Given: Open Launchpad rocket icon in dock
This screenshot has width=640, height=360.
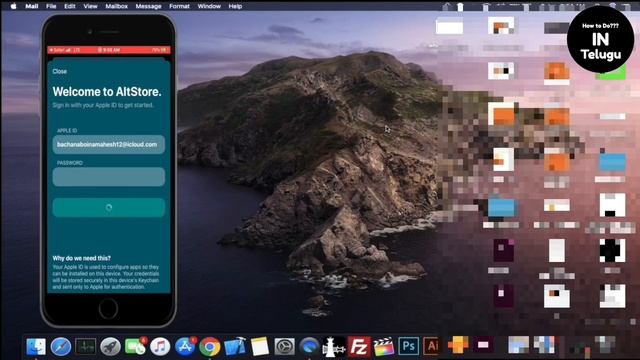Looking at the screenshot, I should [x=110, y=347].
